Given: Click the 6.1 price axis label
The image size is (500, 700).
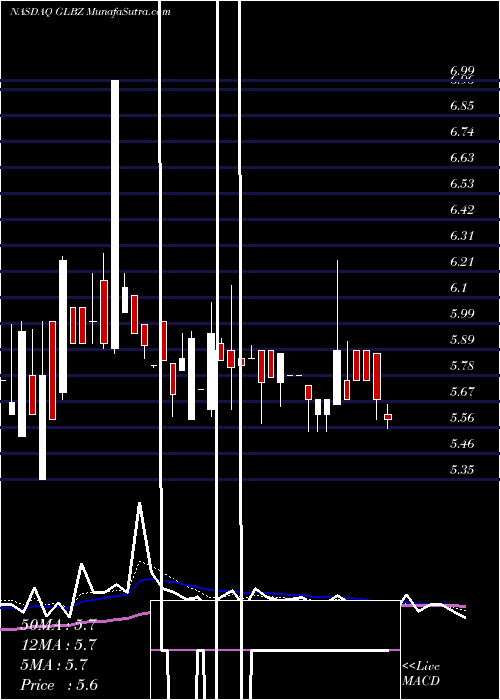Looking at the screenshot, I should tap(459, 288).
